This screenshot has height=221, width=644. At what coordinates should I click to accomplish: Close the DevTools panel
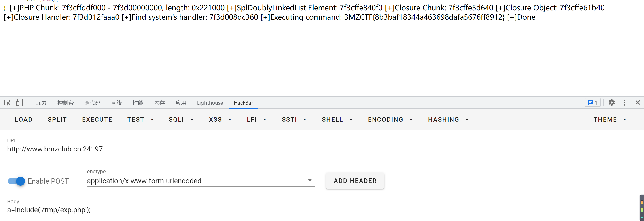(x=638, y=103)
